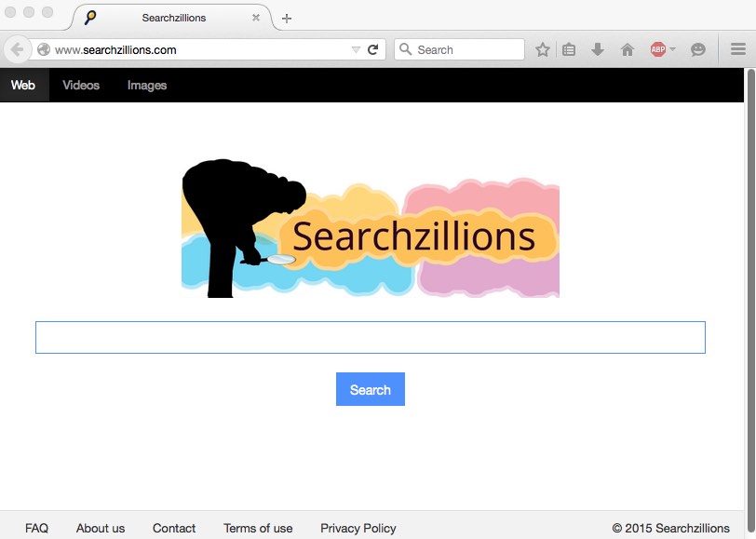Expand the Adblock Plus dropdown arrow
Image resolution: width=756 pixels, height=539 pixels.
pos(673,50)
